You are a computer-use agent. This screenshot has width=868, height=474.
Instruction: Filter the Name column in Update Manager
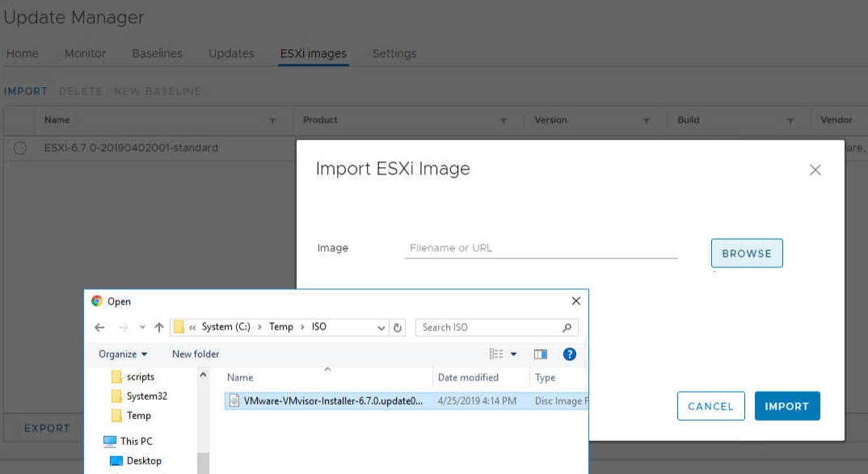[x=272, y=120]
